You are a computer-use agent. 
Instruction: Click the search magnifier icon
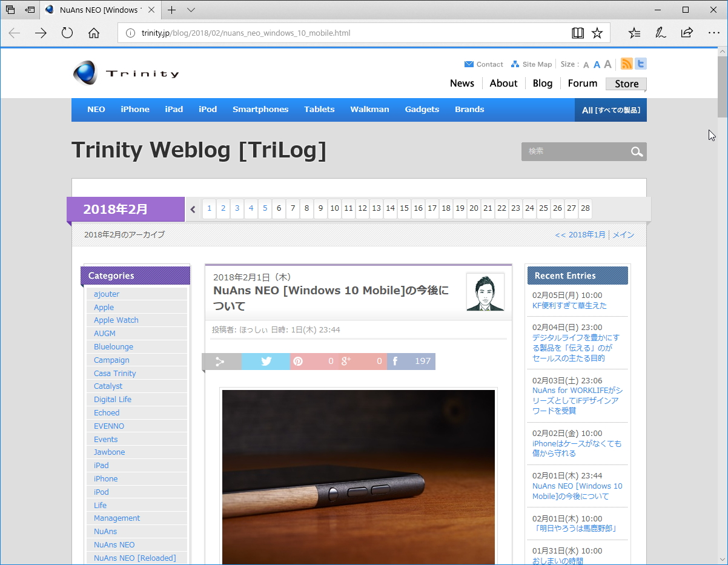point(637,151)
